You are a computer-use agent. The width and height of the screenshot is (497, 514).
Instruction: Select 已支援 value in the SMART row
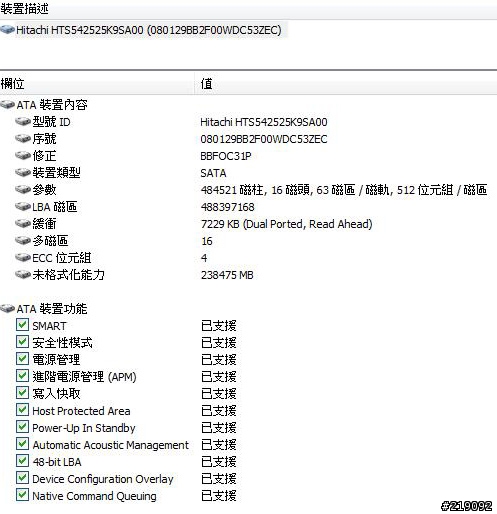pyautogui.click(x=219, y=326)
